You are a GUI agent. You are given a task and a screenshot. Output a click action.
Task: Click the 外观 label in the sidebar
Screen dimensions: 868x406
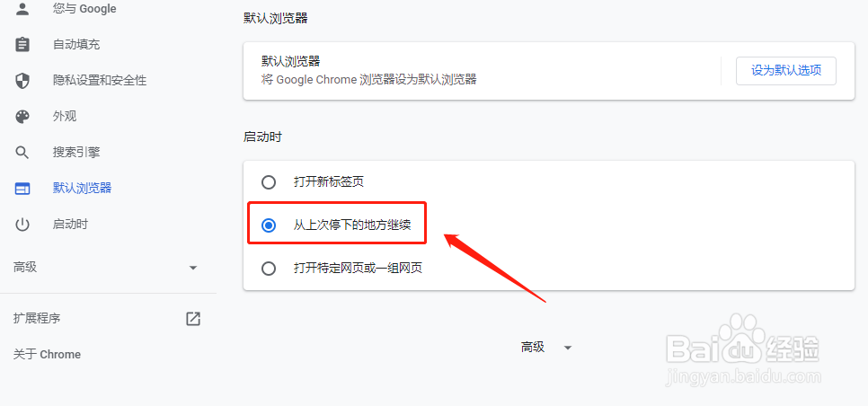tap(65, 117)
